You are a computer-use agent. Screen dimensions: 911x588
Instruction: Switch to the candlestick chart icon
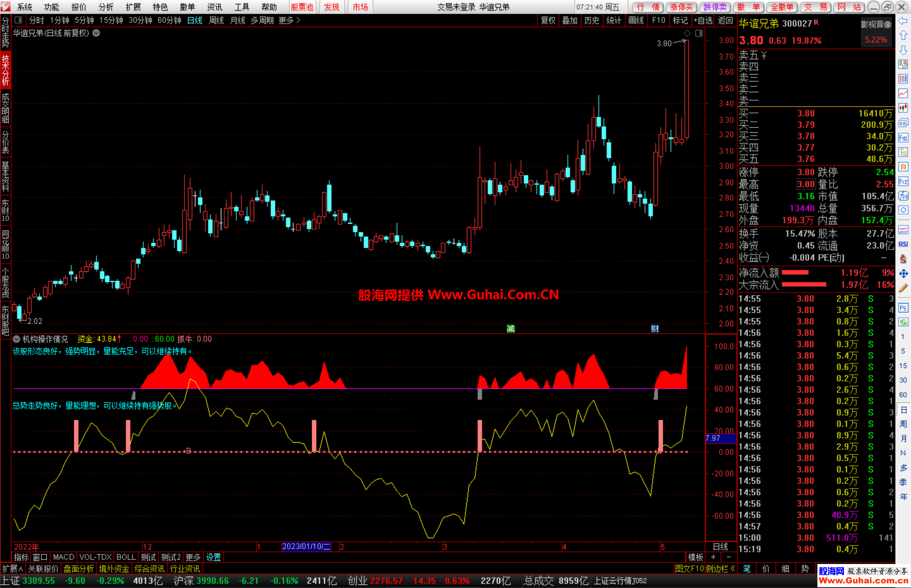pos(903,108)
